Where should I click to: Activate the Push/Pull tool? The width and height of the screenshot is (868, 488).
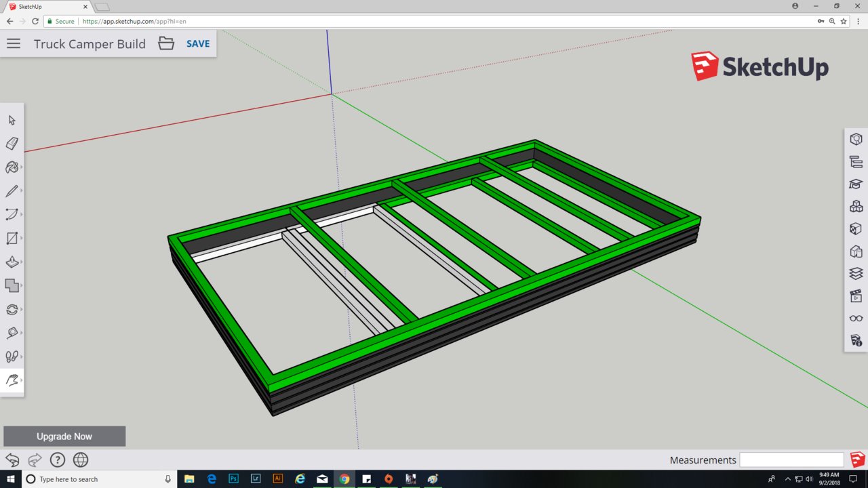(x=12, y=262)
